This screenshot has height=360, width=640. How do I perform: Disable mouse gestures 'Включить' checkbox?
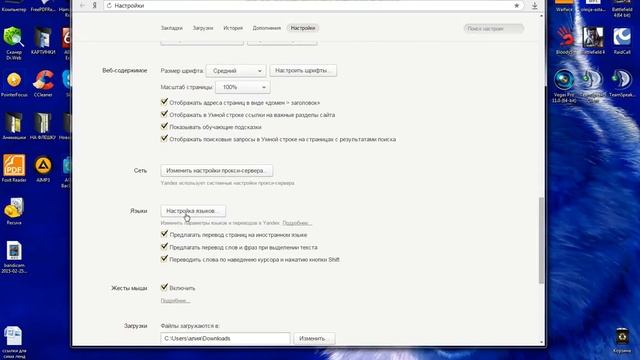tap(164, 287)
